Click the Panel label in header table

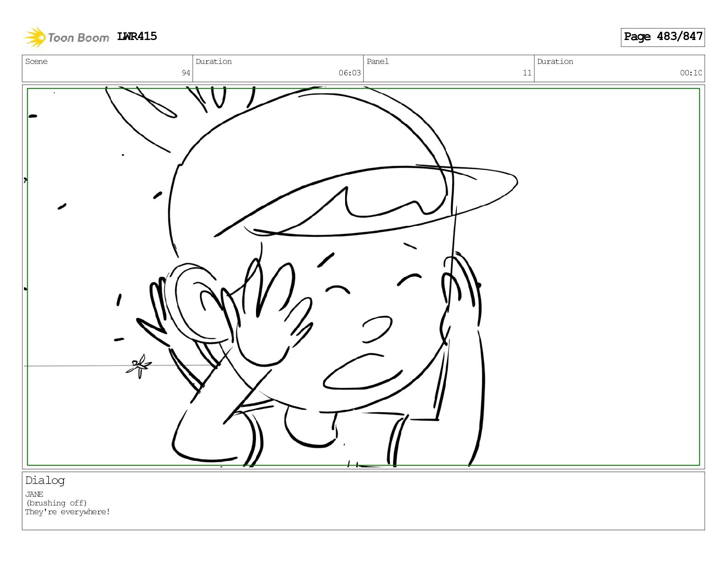tap(378, 62)
